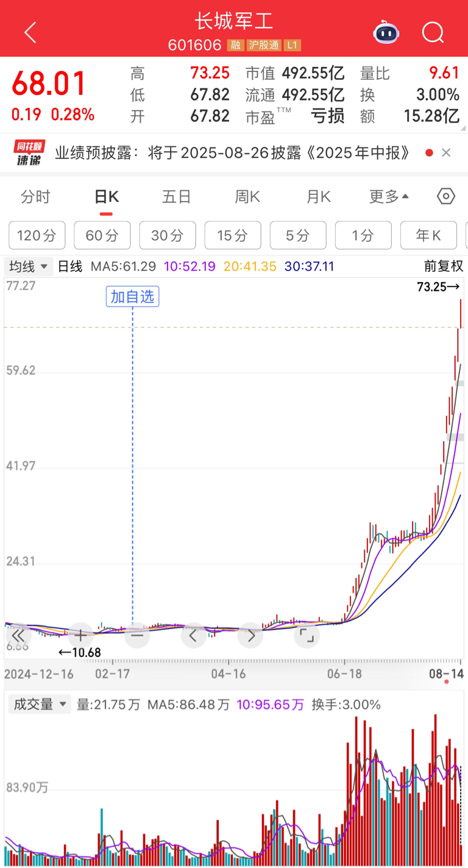This screenshot has width=468, height=868.
Task: Tap 换手:3.00% in volume panel
Action: [x=346, y=705]
